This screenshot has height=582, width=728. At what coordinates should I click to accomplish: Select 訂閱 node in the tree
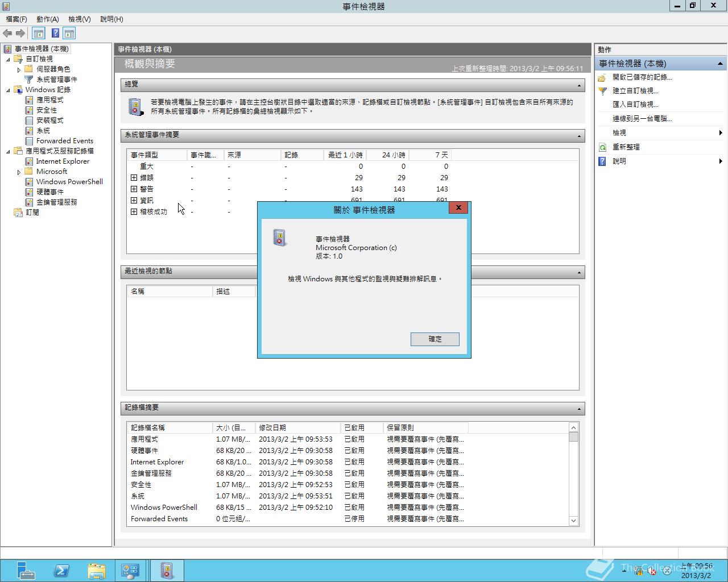click(32, 213)
